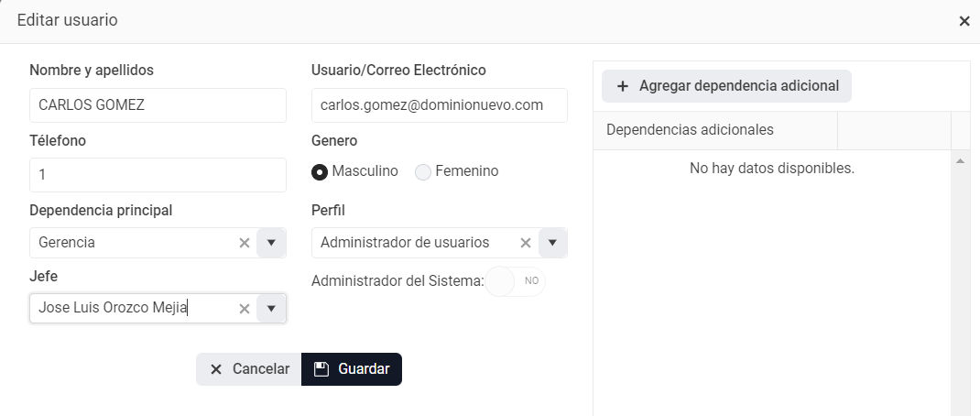Click the plus icon to add dependency
The width and height of the screenshot is (980, 416).
(623, 86)
